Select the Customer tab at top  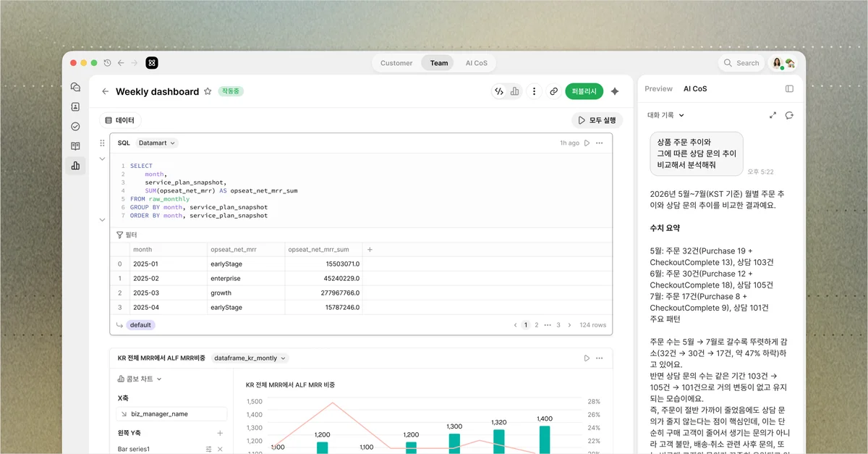(396, 63)
